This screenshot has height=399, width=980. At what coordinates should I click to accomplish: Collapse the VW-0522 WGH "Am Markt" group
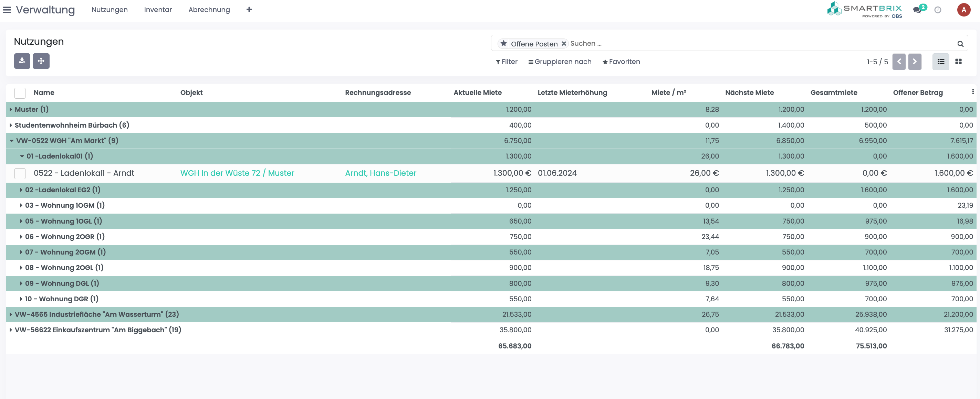[x=12, y=141]
